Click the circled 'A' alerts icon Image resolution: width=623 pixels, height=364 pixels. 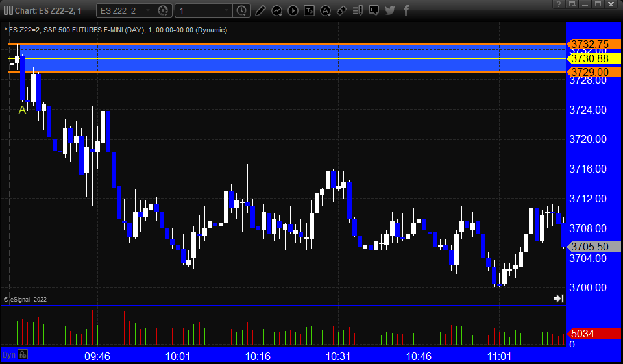pyautogui.click(x=325, y=10)
